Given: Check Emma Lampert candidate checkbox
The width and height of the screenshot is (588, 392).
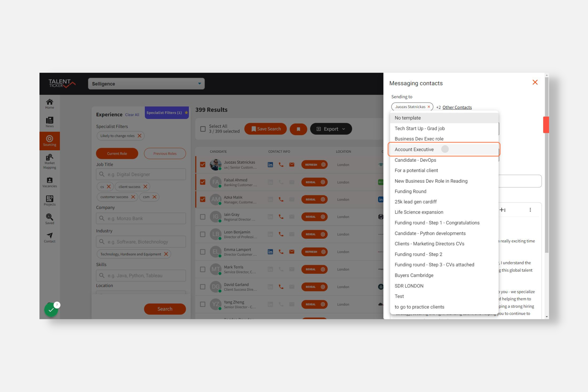Looking at the screenshot, I should coord(203,252).
